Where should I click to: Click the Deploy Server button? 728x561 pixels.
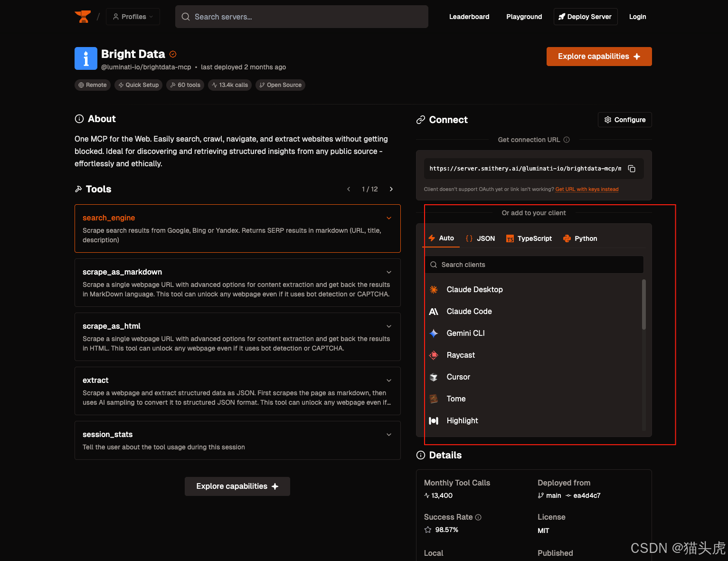tap(585, 17)
